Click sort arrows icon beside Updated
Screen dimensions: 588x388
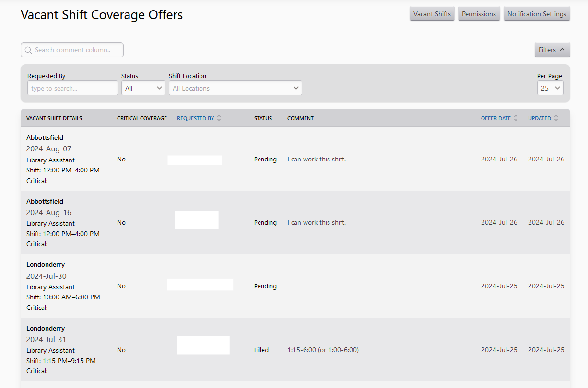pyautogui.click(x=556, y=118)
